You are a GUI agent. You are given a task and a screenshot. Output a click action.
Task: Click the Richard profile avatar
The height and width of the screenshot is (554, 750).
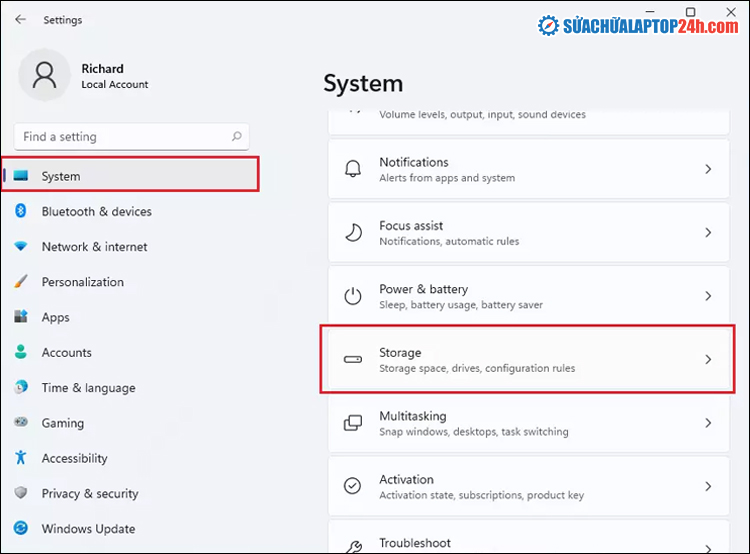pyautogui.click(x=45, y=76)
